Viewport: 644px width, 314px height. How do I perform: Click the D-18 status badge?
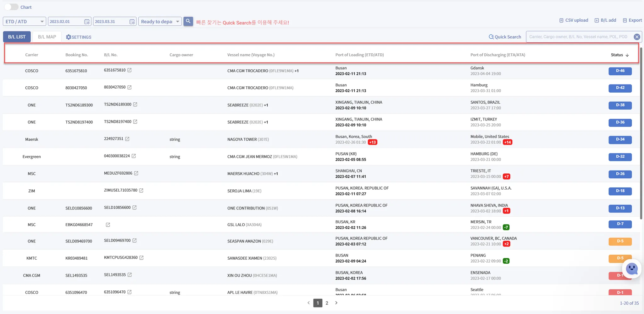pyautogui.click(x=620, y=191)
